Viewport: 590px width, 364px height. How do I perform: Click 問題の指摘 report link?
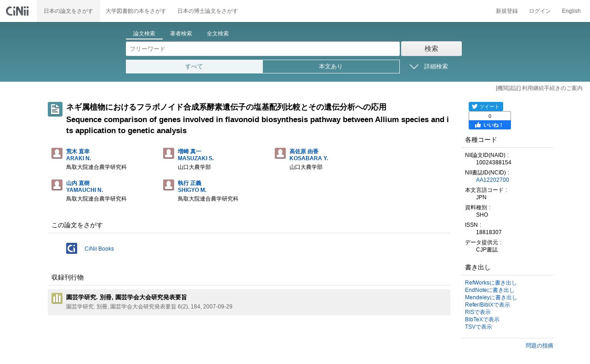(x=539, y=346)
